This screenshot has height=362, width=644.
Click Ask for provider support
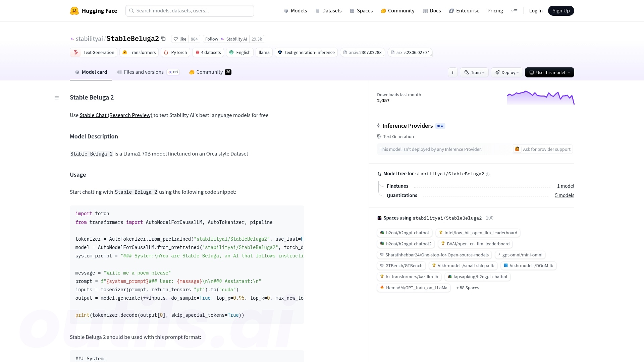pos(542,149)
